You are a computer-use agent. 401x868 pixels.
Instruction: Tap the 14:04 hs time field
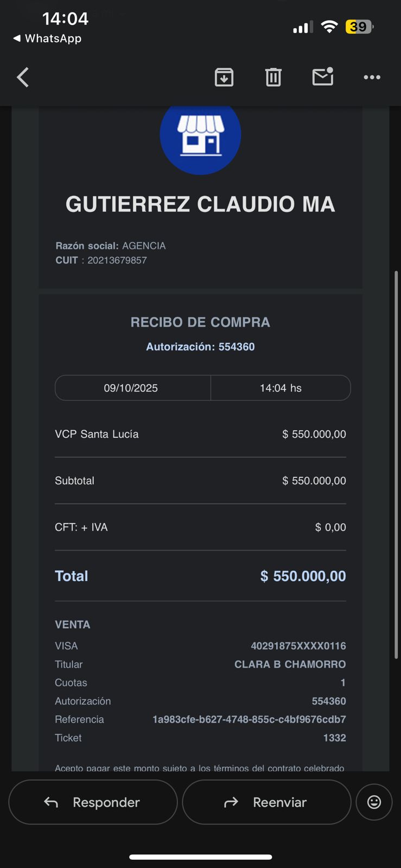point(281,388)
